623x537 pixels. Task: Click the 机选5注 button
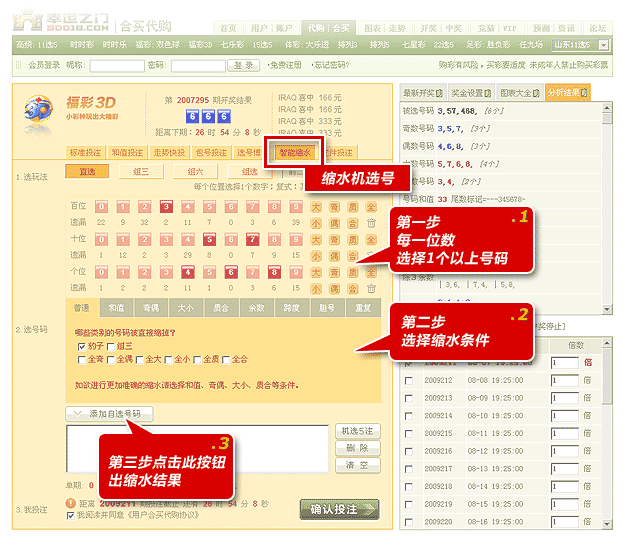coord(358,431)
